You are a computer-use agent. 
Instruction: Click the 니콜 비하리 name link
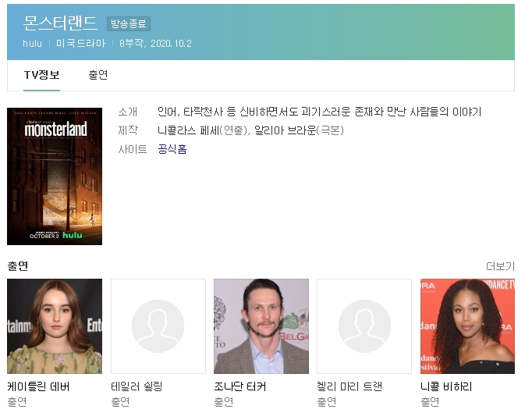click(446, 386)
